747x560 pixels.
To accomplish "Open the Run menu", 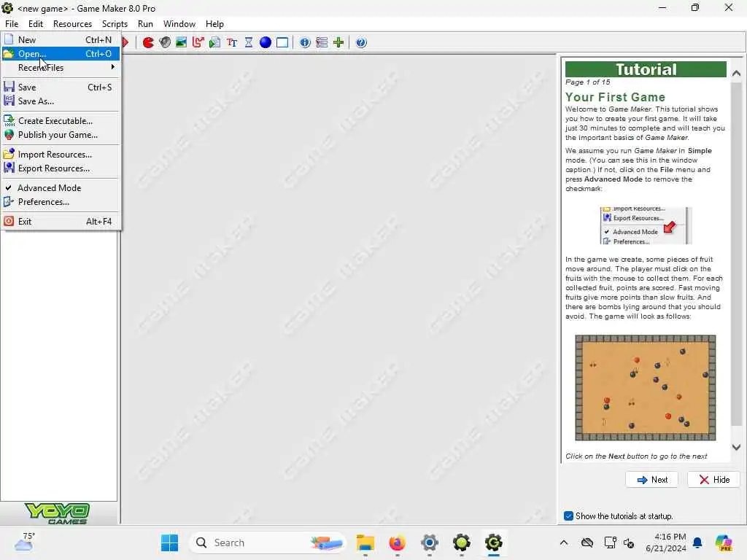I will pos(145,24).
